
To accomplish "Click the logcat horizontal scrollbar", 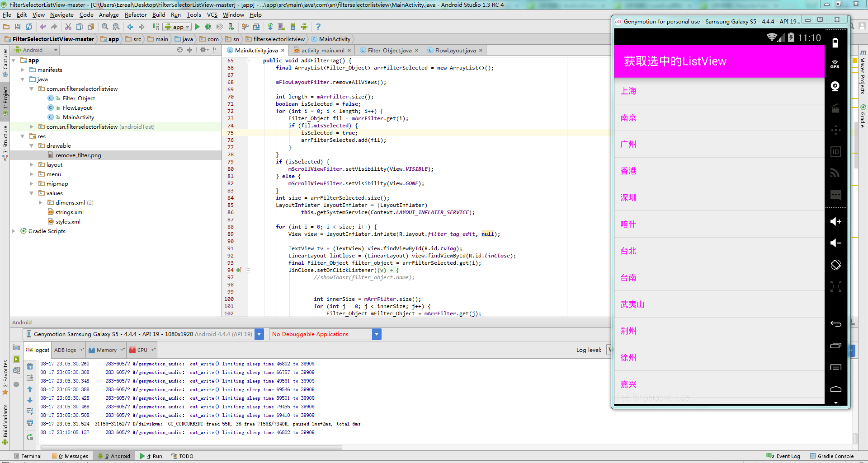I will click(x=191, y=448).
